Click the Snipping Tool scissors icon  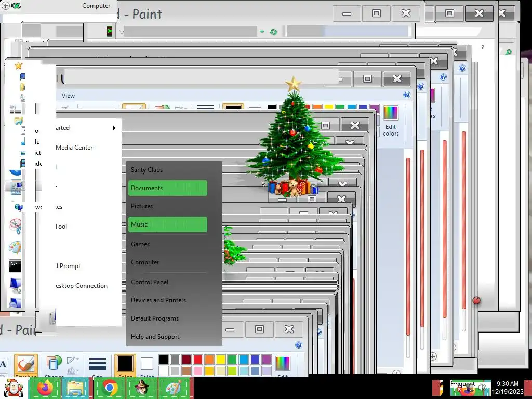tap(15, 227)
